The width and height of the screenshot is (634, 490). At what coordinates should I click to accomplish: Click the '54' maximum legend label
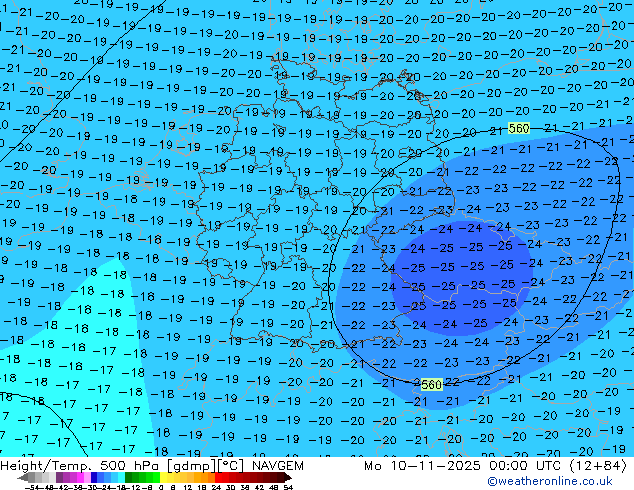tap(288, 488)
